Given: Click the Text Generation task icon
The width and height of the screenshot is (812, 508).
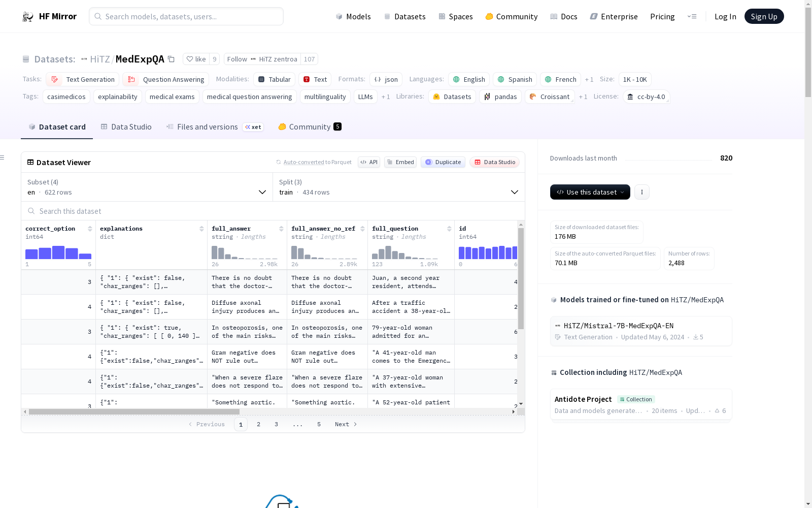Looking at the screenshot, I should [x=55, y=80].
